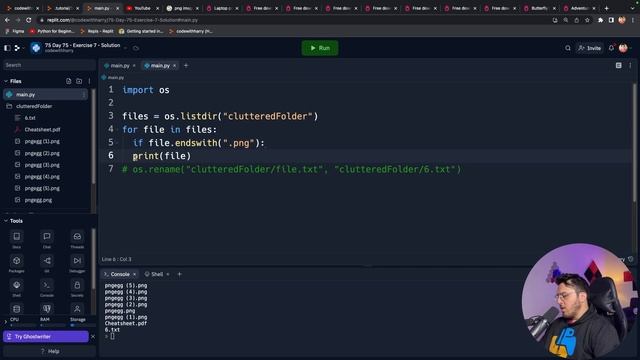Run the program with Run button
This screenshot has width=640, height=360.
point(320,48)
